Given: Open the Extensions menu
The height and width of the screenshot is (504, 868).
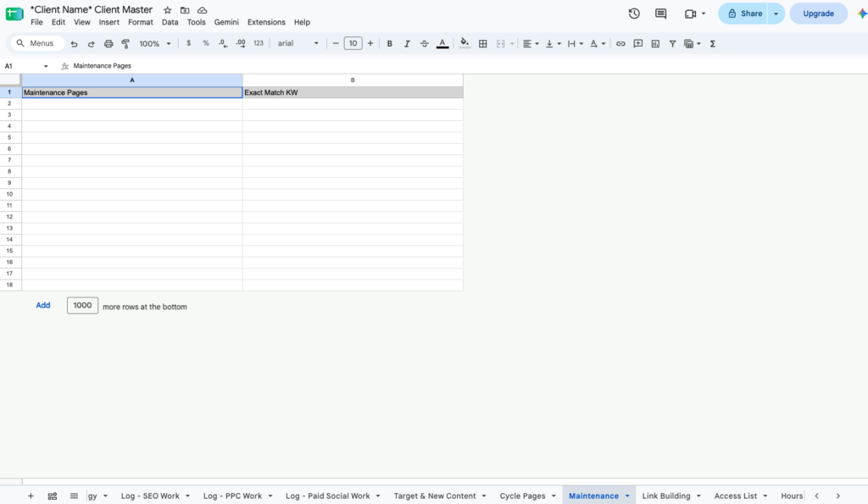Looking at the screenshot, I should [x=266, y=22].
